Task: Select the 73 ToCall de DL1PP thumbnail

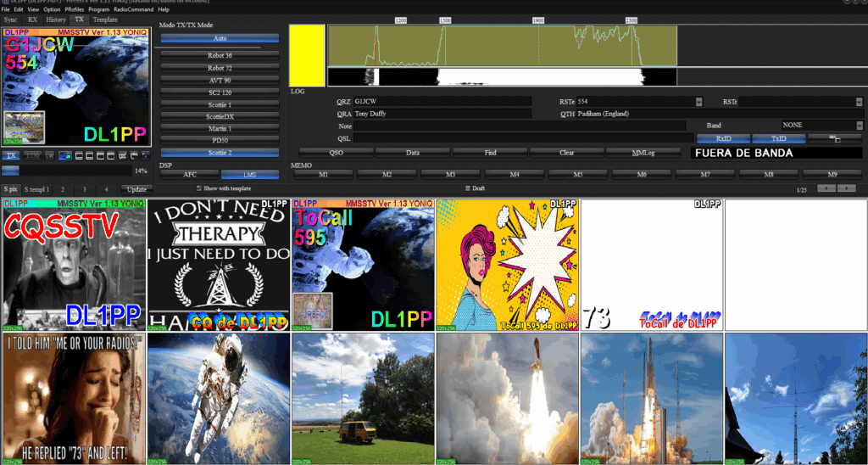Action: [x=652, y=265]
